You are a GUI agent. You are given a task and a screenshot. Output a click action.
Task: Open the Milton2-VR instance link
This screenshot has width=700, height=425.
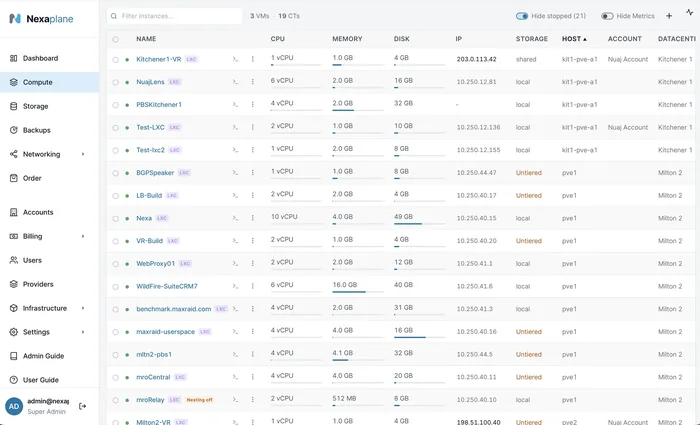click(153, 422)
